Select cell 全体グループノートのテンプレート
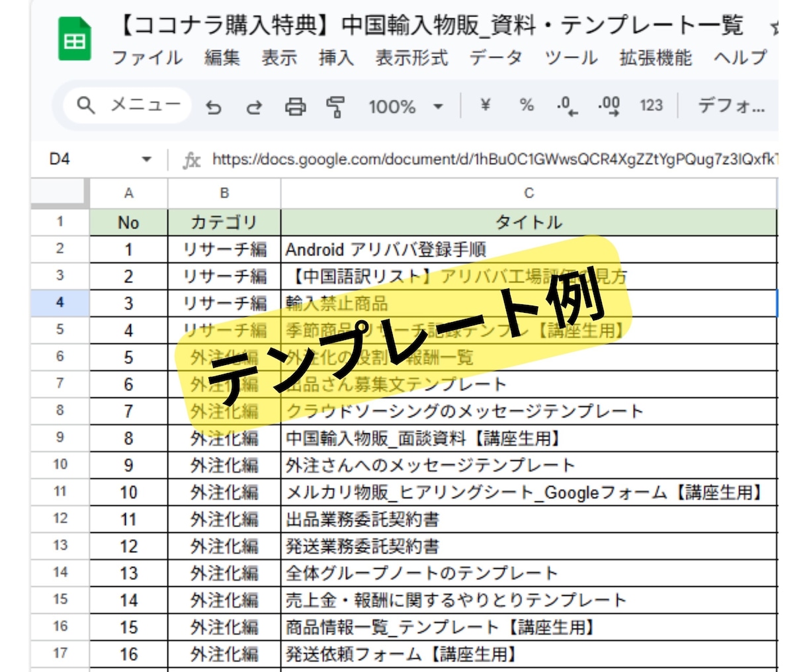Image resolution: width=807 pixels, height=672 pixels. [x=529, y=573]
